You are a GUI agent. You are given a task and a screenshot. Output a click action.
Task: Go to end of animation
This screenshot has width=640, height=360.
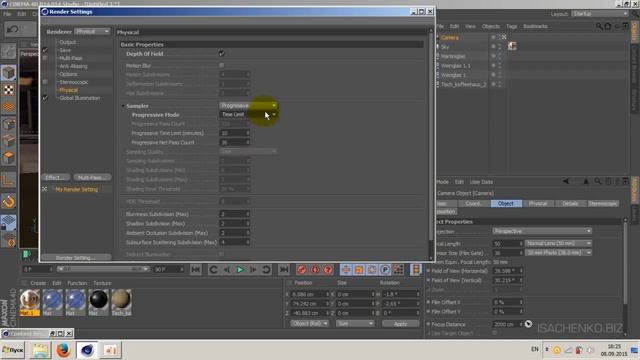pos(284,269)
